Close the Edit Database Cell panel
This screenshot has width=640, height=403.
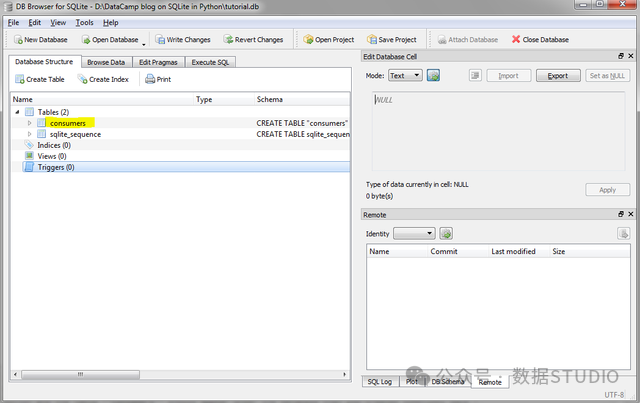point(631,56)
